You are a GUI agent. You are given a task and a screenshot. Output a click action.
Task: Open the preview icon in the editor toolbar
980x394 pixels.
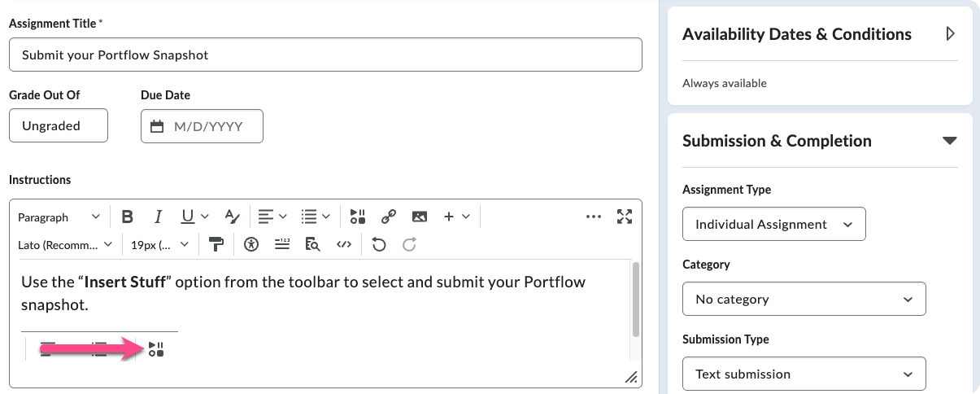tap(312, 244)
